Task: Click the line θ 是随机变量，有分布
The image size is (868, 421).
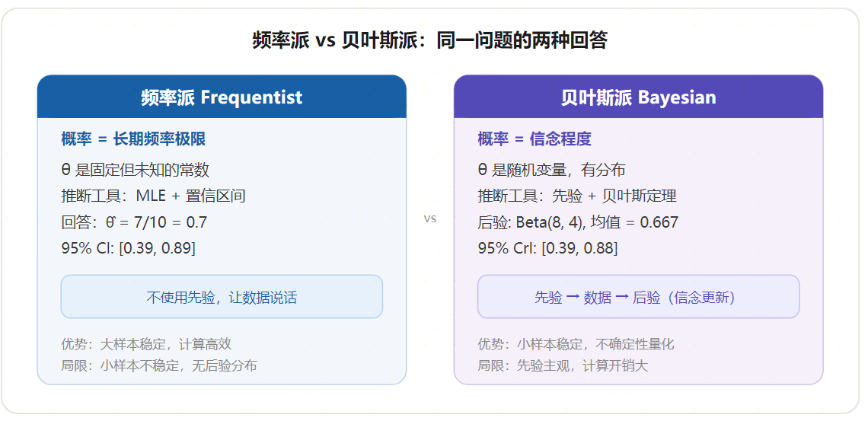Action: tap(551, 170)
